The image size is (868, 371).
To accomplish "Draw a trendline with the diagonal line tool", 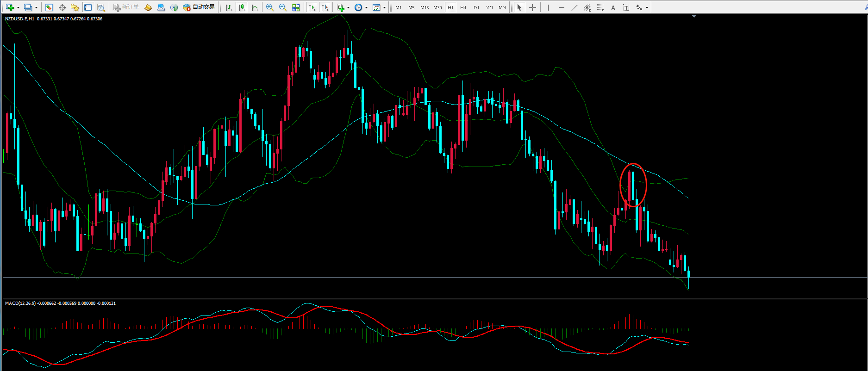I will pos(575,7).
